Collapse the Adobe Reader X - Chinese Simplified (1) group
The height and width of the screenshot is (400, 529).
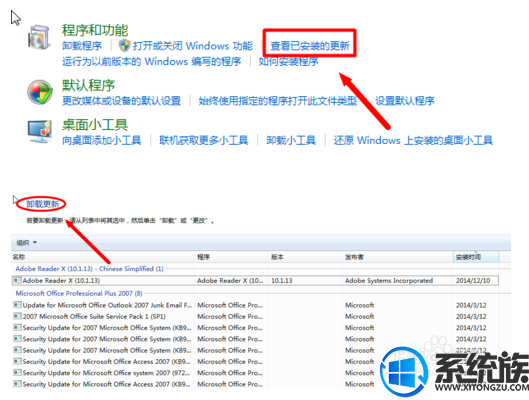pos(89,269)
